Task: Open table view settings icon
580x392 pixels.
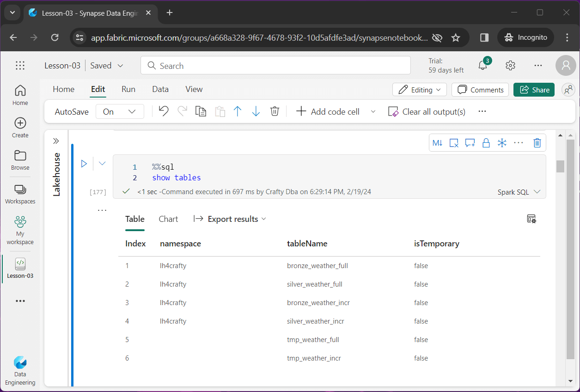Action: [531, 219]
